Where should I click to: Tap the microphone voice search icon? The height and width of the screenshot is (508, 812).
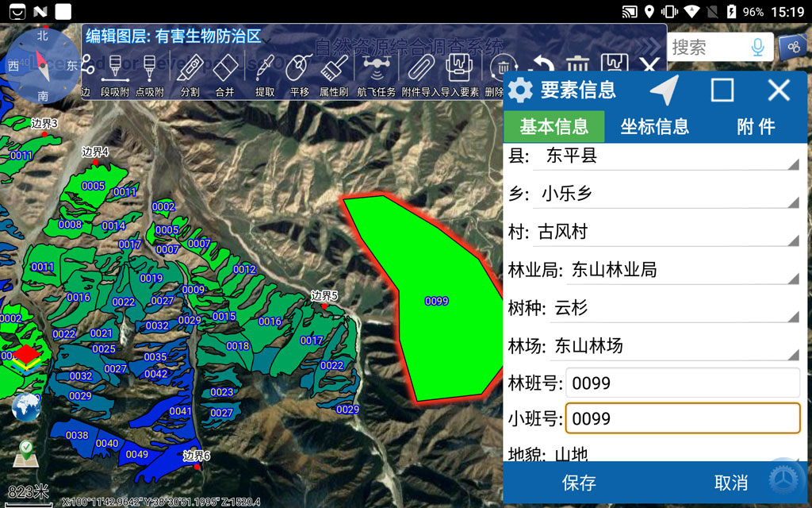tap(758, 48)
